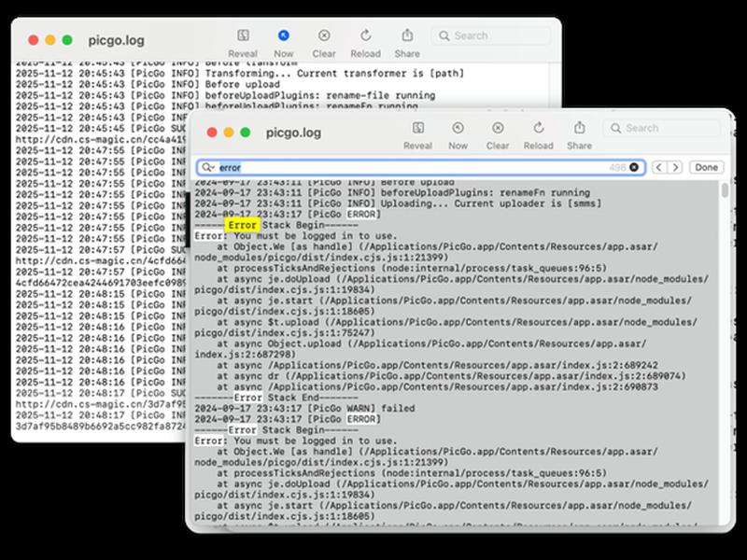Click Reveal icon in back picgo.log window
The image size is (747, 560).
coord(243,35)
